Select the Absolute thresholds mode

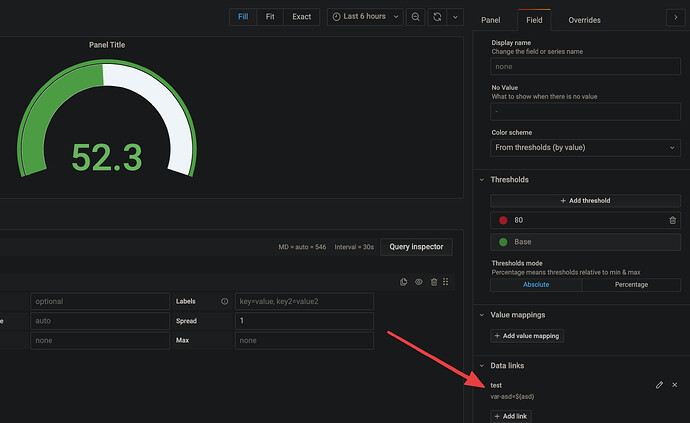[x=536, y=285]
